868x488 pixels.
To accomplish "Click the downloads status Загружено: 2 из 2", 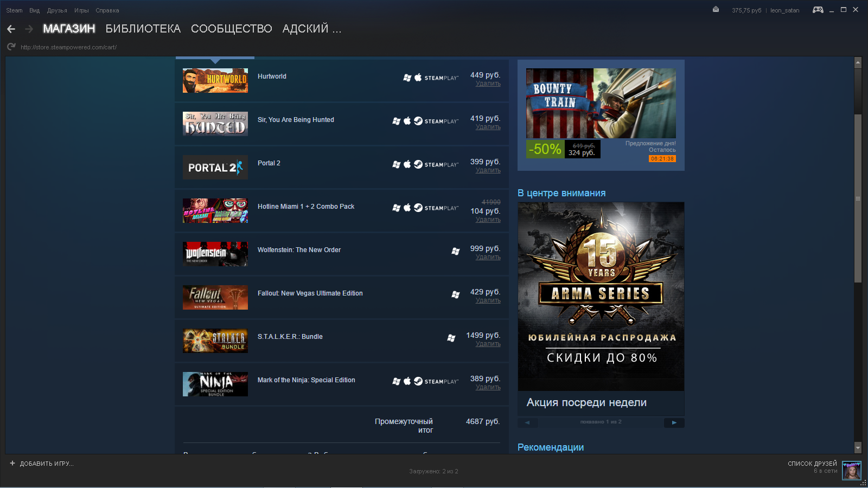I will (x=434, y=471).
